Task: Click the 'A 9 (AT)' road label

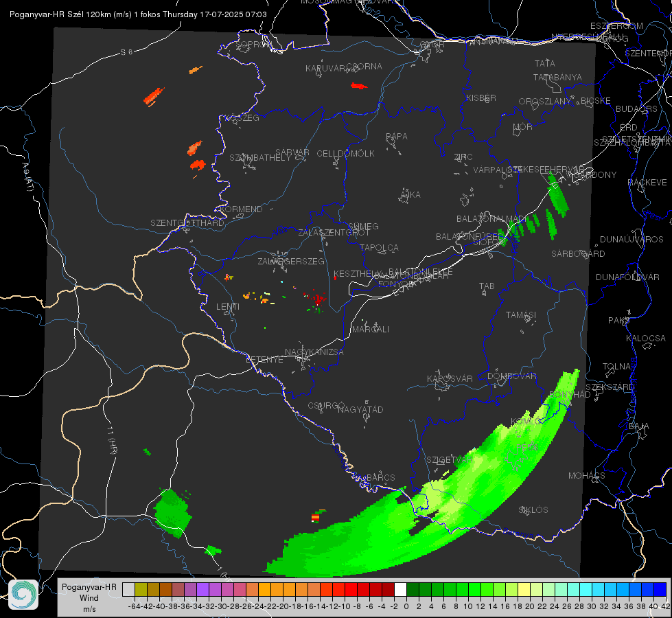Action: coord(27,177)
